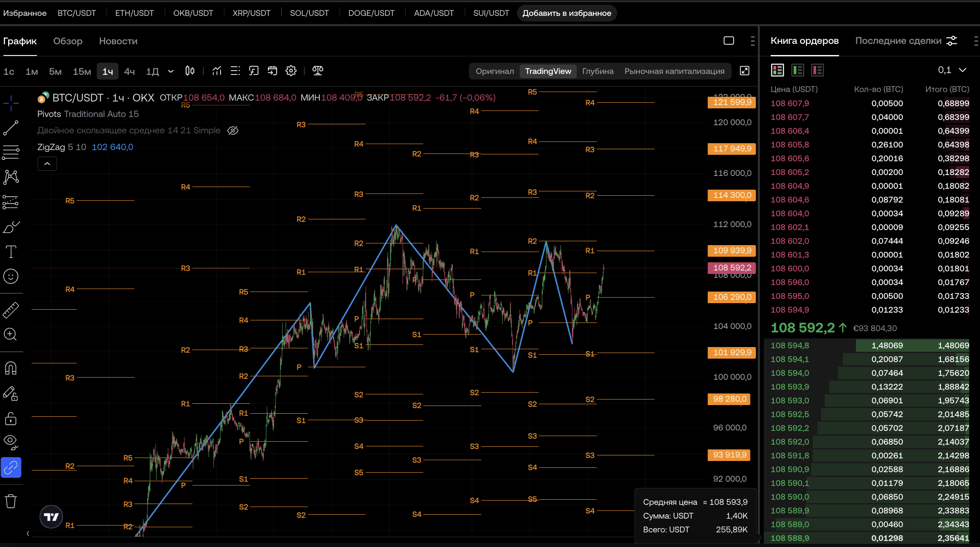Image resolution: width=980 pixels, height=547 pixels.
Task: Open order book panel three-dot menu
Action: (x=976, y=41)
